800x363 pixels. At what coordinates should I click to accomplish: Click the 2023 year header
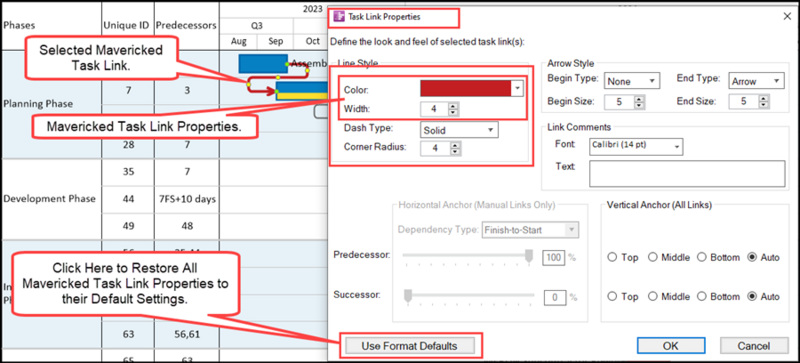tap(312, 9)
